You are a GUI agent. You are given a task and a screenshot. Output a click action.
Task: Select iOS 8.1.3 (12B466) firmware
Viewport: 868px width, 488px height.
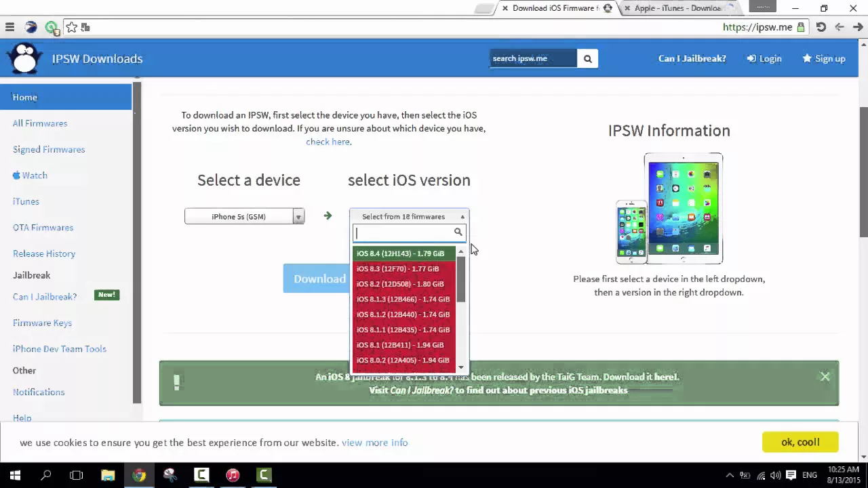(403, 299)
